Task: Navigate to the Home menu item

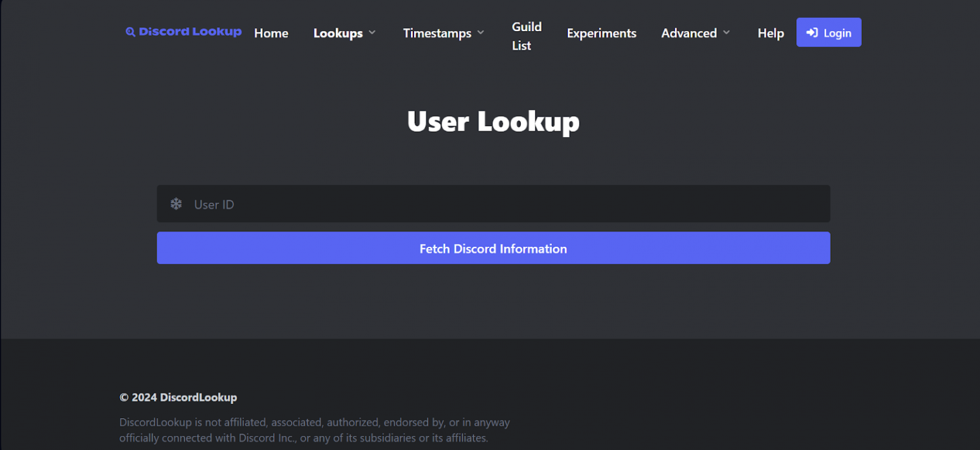Action: [271, 33]
